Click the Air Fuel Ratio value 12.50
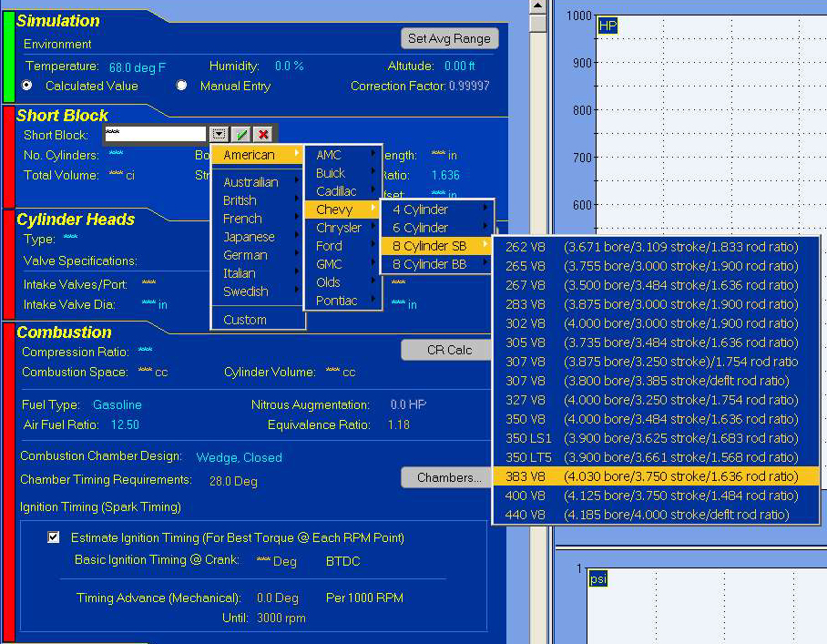 click(x=125, y=424)
